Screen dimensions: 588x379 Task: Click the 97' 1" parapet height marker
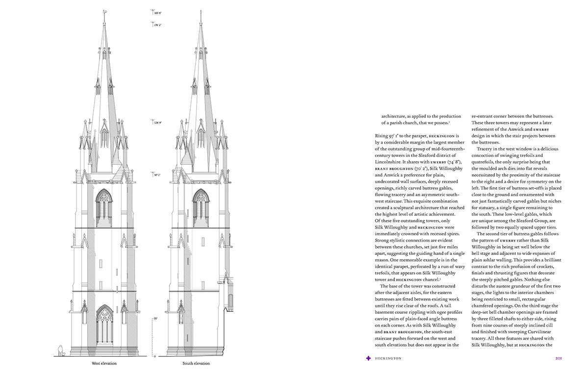point(157,174)
